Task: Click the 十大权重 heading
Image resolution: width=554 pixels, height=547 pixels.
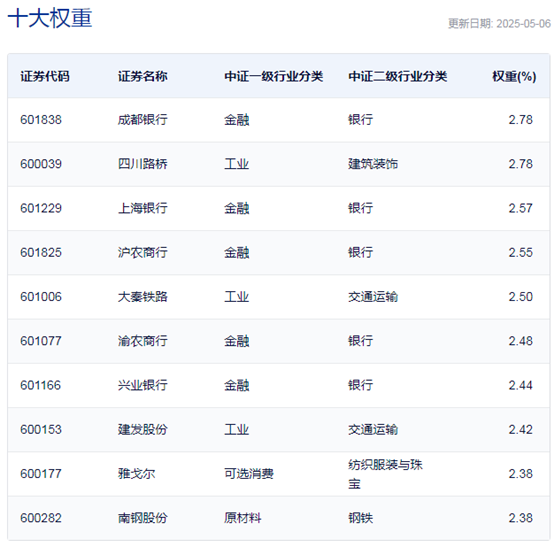Action: coord(50,18)
